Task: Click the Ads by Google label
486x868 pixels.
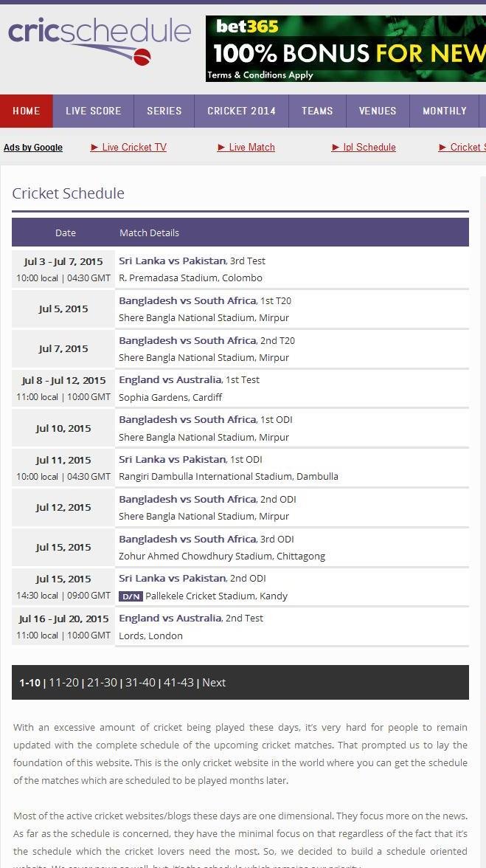Action: (x=32, y=147)
